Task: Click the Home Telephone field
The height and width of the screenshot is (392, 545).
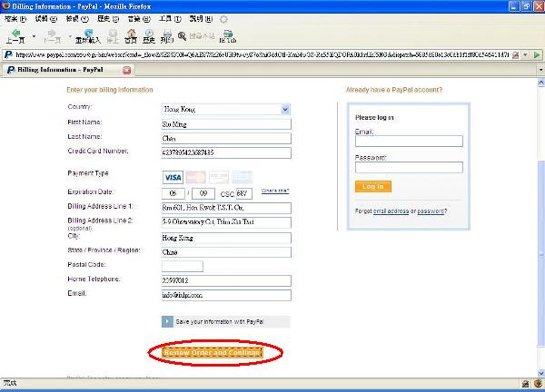Action: point(226,280)
